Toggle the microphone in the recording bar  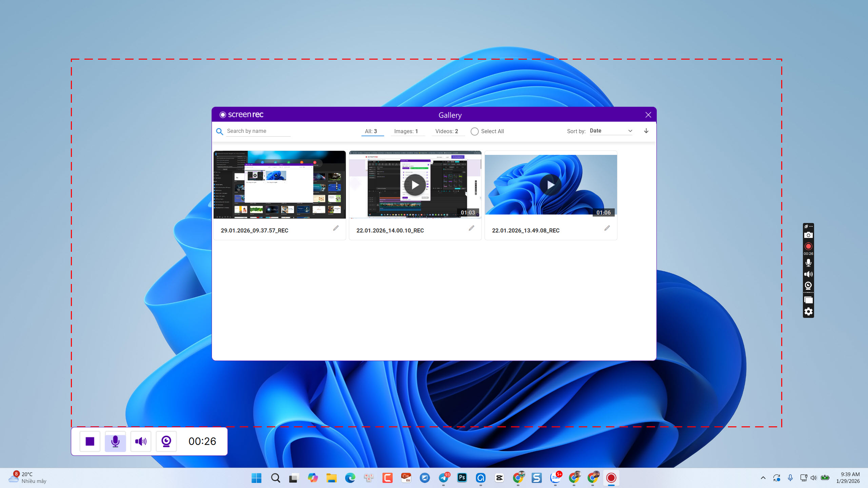point(115,441)
